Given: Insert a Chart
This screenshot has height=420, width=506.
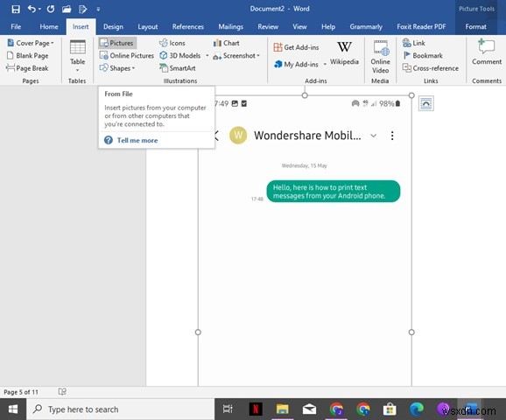Looking at the screenshot, I should (227, 43).
